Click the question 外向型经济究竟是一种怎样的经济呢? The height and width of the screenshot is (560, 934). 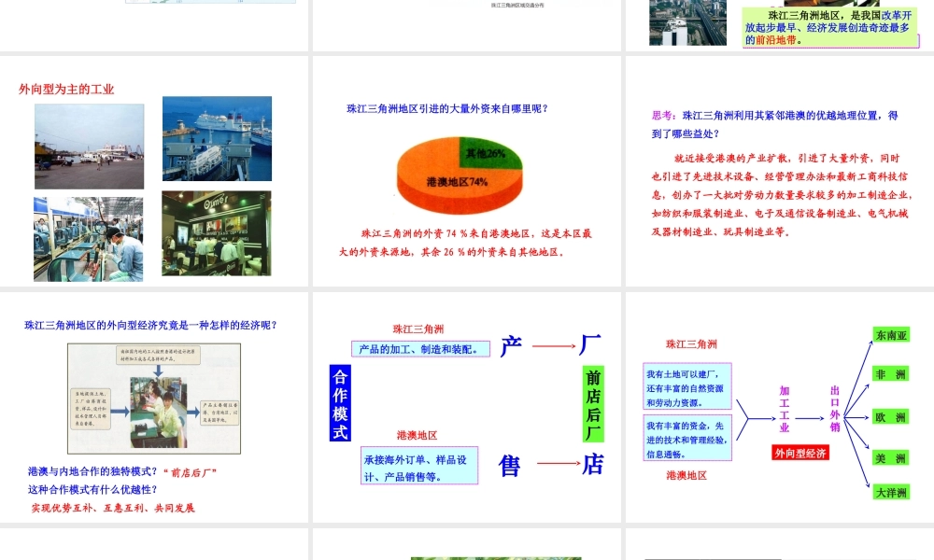click(x=150, y=325)
